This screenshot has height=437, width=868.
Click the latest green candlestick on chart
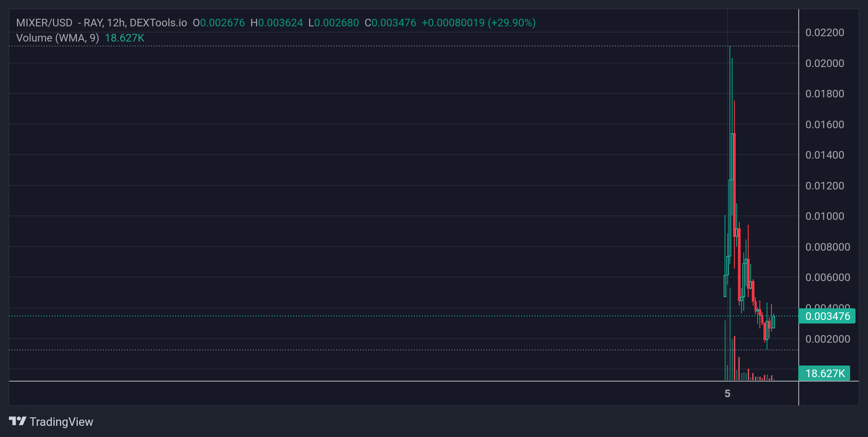tap(774, 322)
